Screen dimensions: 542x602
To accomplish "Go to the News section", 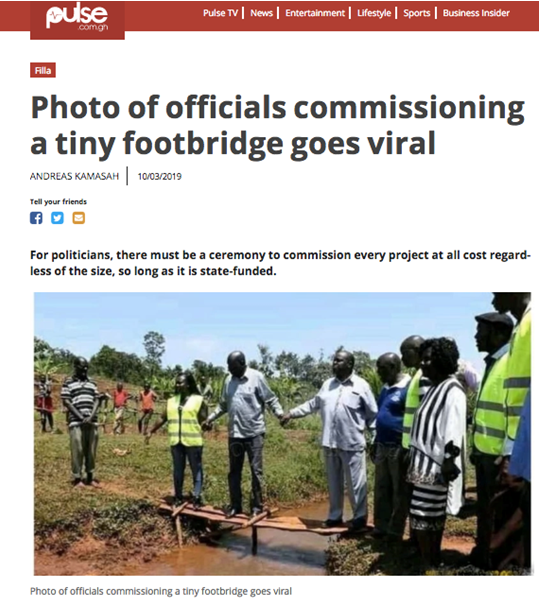I will (261, 13).
